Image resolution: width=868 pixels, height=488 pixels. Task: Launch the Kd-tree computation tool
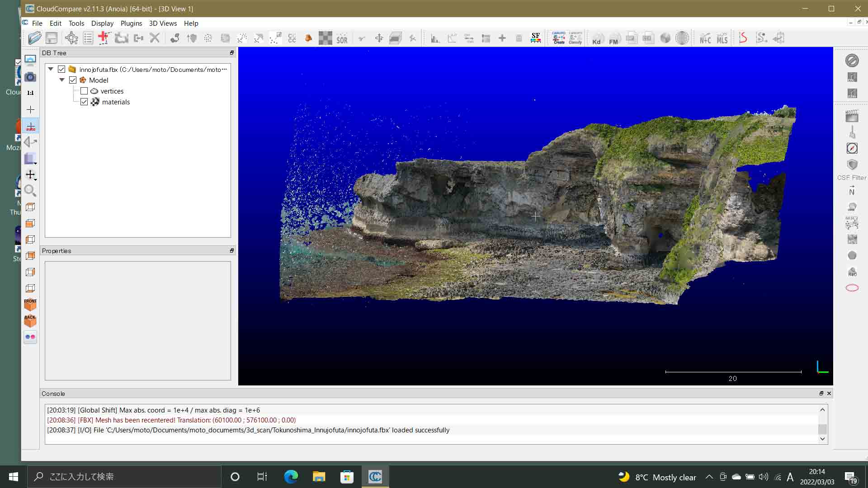597,38
